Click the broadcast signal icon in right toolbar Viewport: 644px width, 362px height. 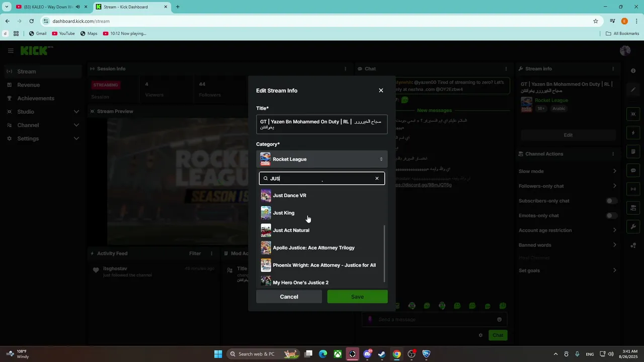(x=633, y=189)
